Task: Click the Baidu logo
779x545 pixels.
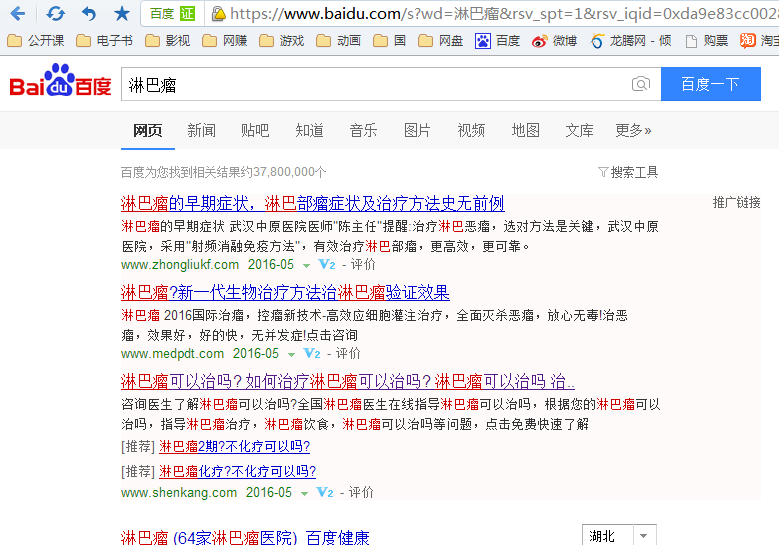Action: 60,80
